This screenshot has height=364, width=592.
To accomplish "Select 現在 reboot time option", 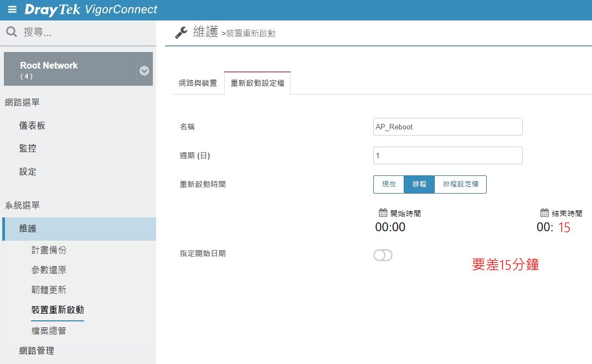I will click(x=389, y=184).
